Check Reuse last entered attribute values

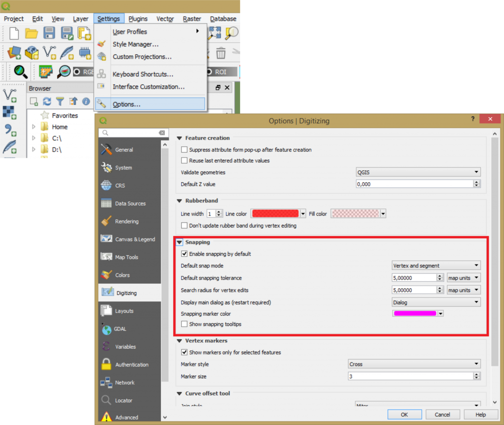(185, 160)
